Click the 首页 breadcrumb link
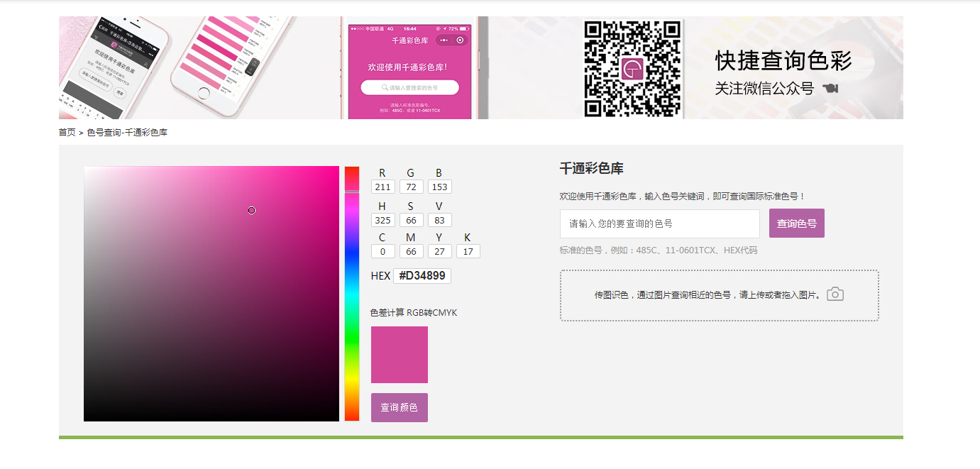The width and height of the screenshot is (980, 469). click(67, 133)
